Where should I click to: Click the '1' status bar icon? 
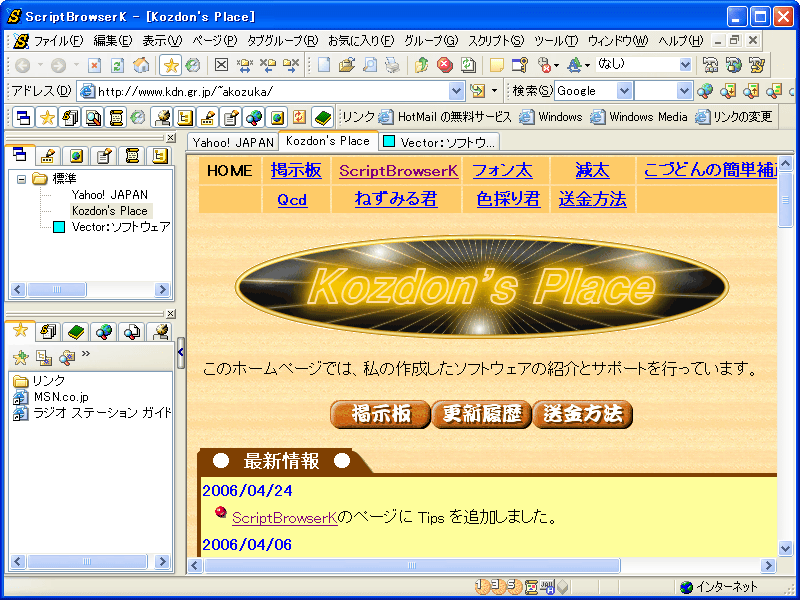click(x=482, y=587)
